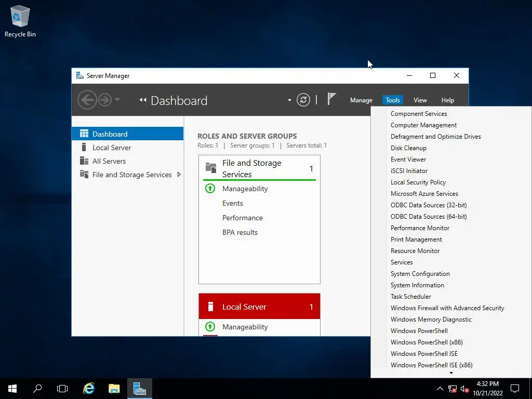Viewport: 532px width, 399px height.
Task: Expand File and Storage Services sidebar arrow
Action: tap(179, 175)
